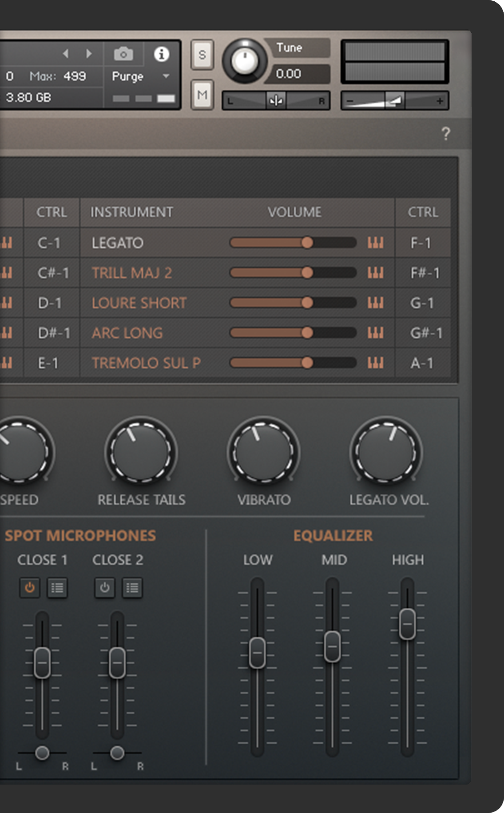Open Close 1 microphone list icon
504x813 pixels.
pos(57,588)
